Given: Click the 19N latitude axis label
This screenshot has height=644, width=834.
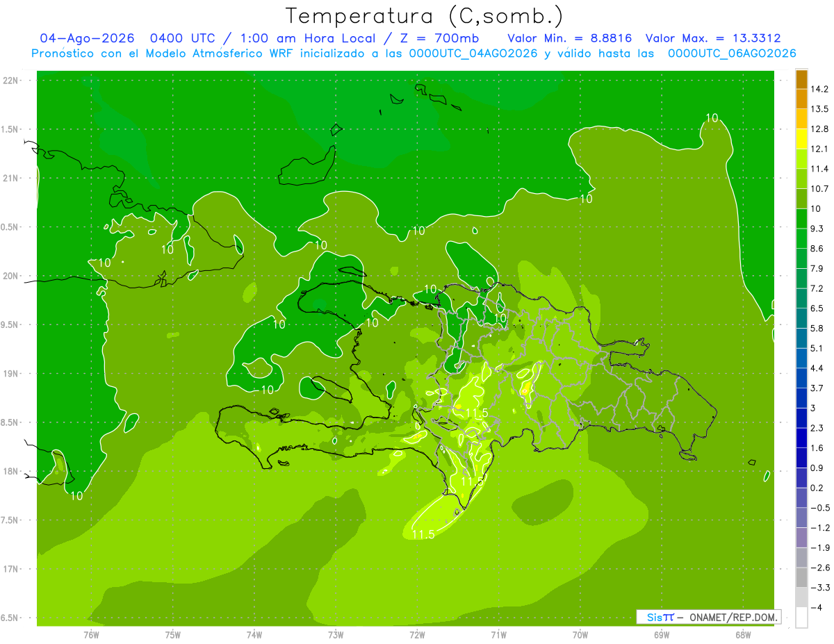Looking at the screenshot, I should (x=10, y=374).
